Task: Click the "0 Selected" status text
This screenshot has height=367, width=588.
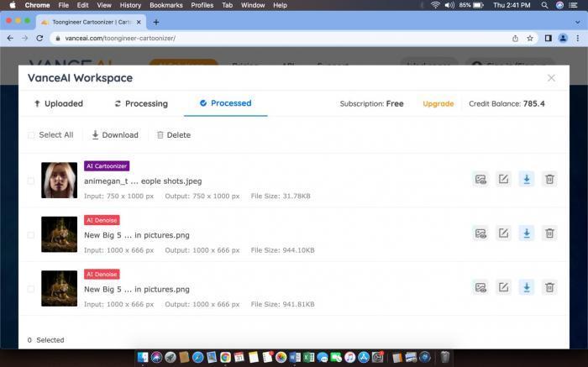Action: pos(45,340)
